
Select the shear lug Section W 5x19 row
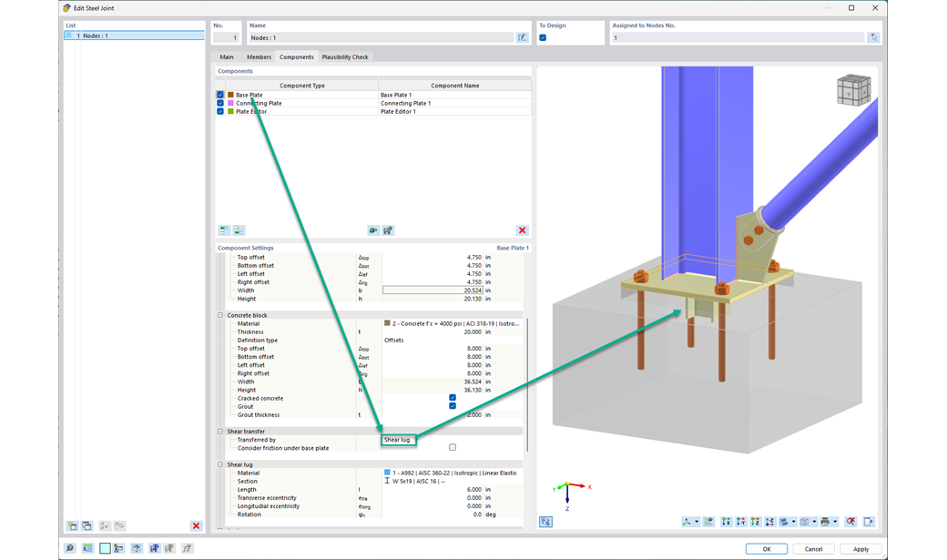pyautogui.click(x=374, y=482)
